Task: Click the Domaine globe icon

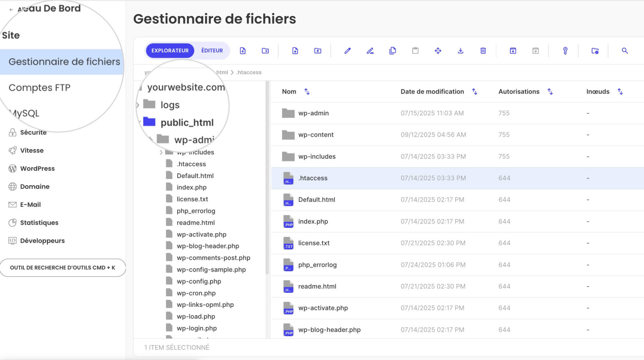Action: click(x=13, y=186)
